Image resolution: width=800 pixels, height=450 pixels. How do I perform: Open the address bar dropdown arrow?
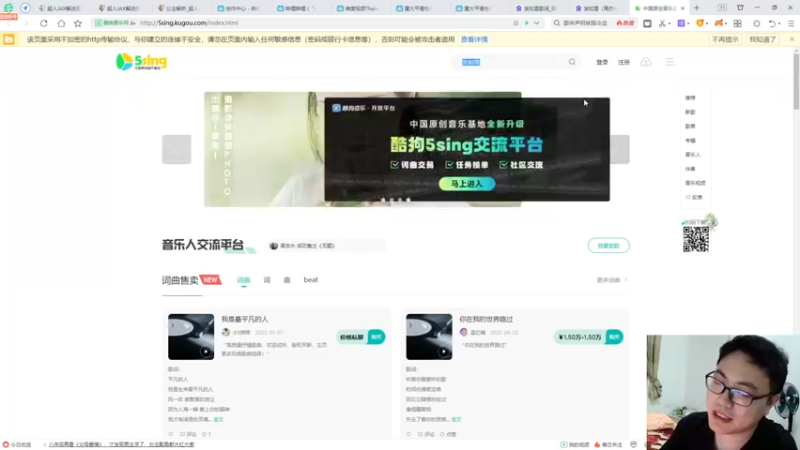[536, 23]
